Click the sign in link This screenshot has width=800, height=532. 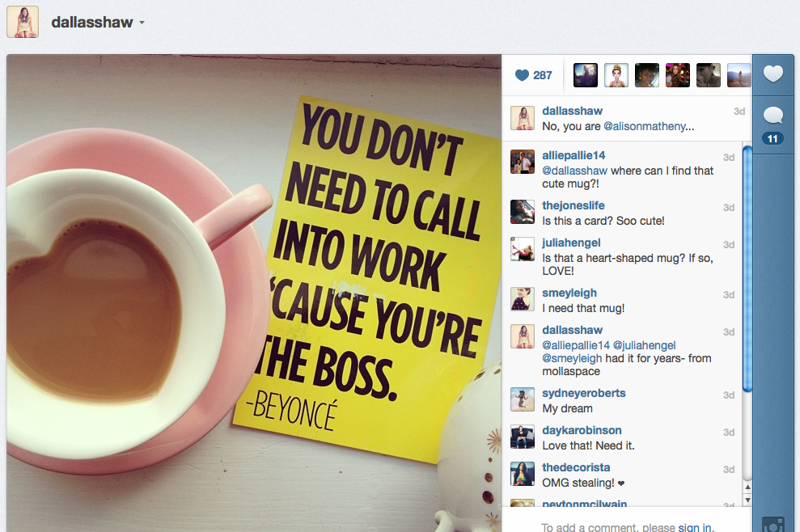pos(694,527)
